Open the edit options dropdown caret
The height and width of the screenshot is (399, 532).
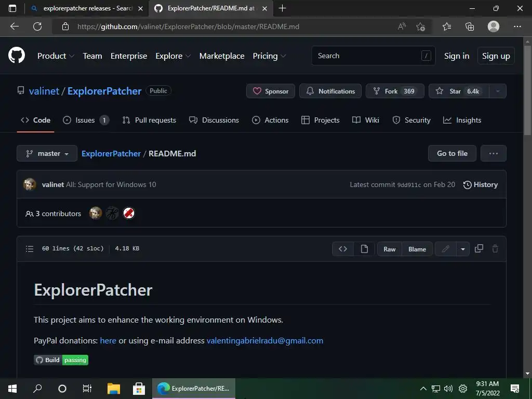point(463,249)
